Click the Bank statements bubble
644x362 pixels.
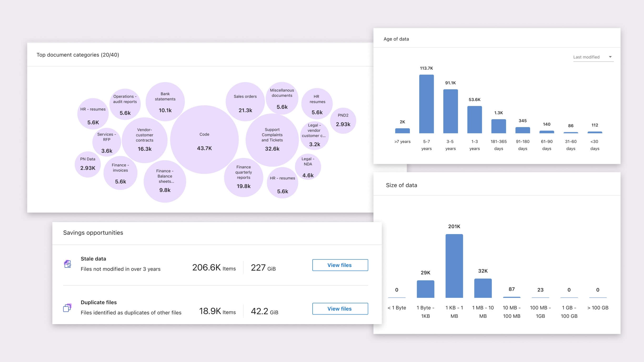click(x=165, y=102)
